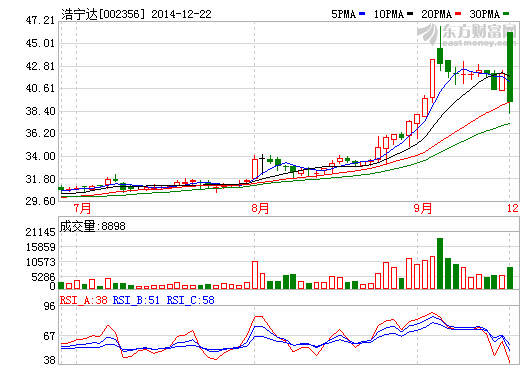The height and width of the screenshot is (365, 520).
Task: Click the red 20PMA legend swatch
Action: (458, 14)
